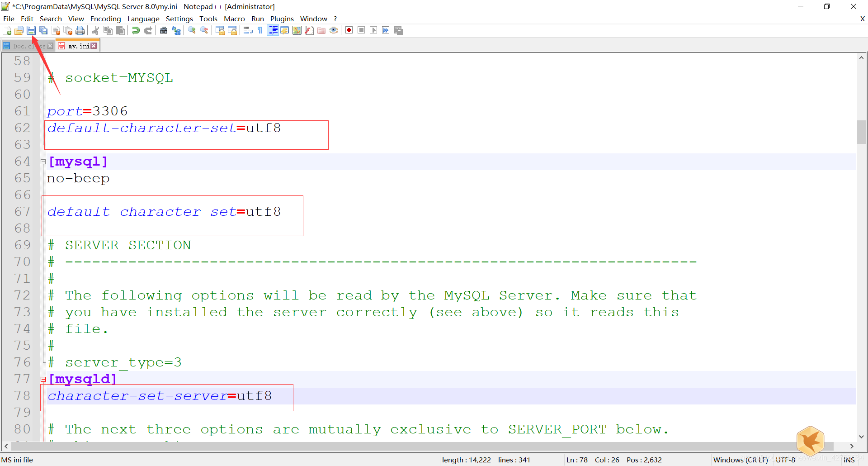
Task: Open the Macro menu
Action: click(234, 19)
